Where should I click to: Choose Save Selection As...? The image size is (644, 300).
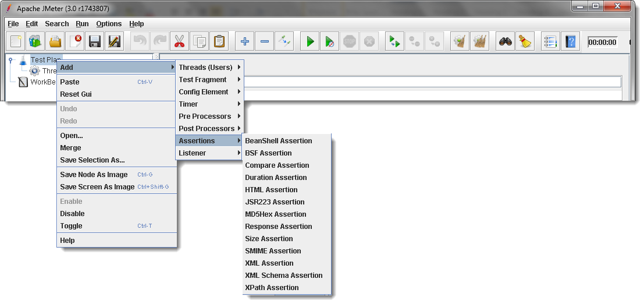coord(117,160)
